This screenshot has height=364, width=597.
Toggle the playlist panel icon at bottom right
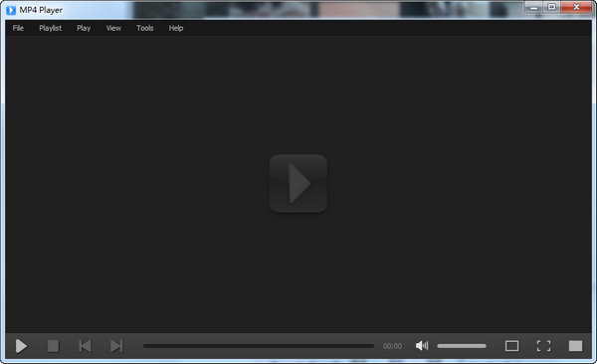click(575, 346)
